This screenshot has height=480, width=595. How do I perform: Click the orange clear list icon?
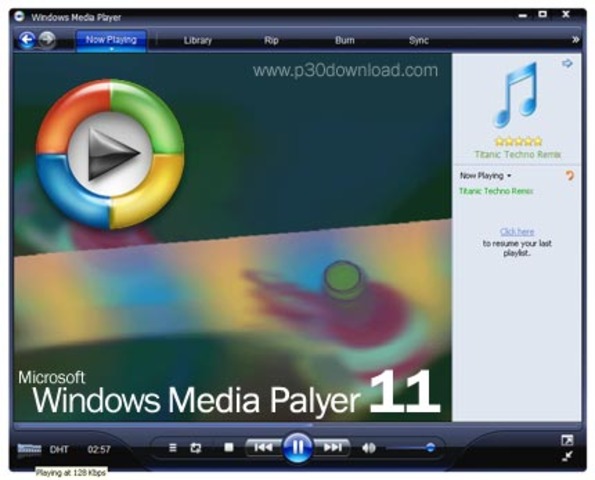point(570,175)
